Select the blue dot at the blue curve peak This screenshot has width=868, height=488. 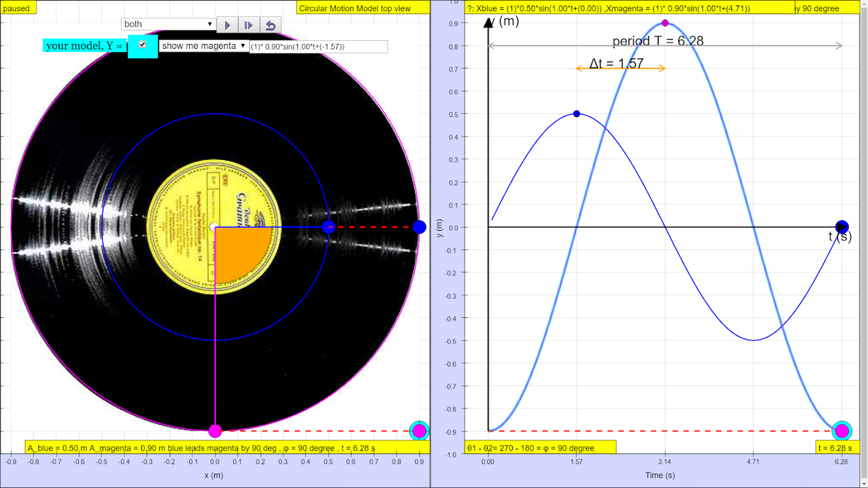click(577, 114)
